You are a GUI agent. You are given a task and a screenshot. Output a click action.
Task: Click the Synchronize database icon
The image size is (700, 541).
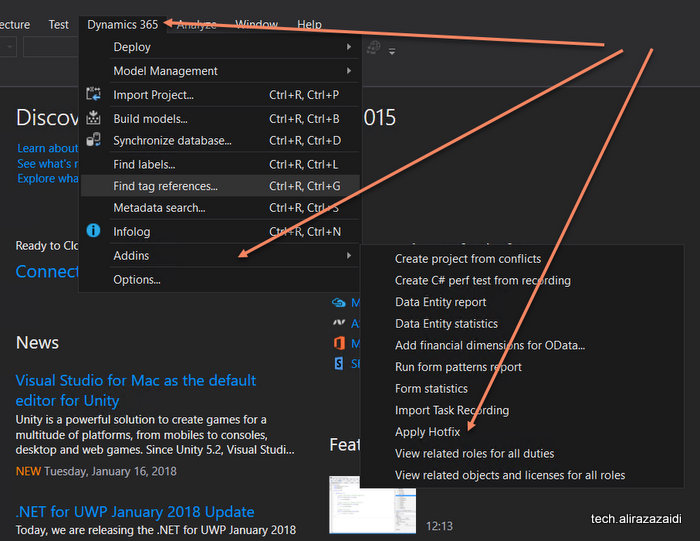(93, 140)
